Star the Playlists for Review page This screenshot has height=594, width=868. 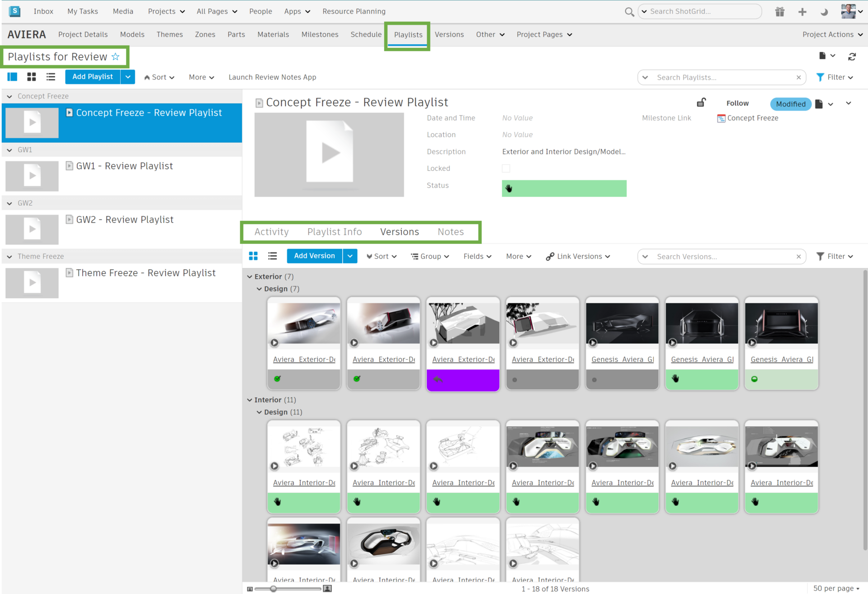point(116,56)
